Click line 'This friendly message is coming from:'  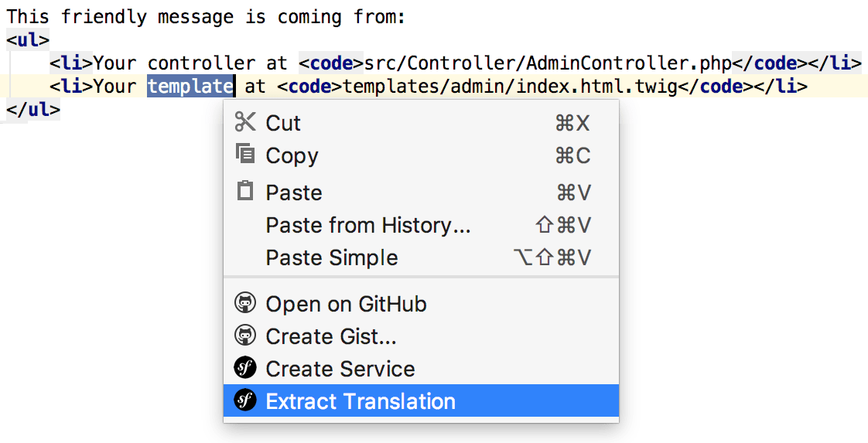[x=206, y=16]
